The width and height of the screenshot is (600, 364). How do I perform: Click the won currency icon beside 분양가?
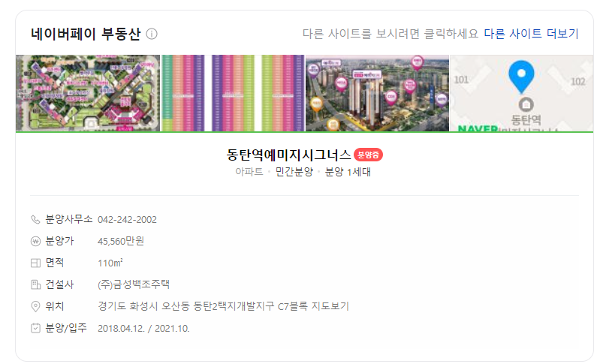pos(35,241)
